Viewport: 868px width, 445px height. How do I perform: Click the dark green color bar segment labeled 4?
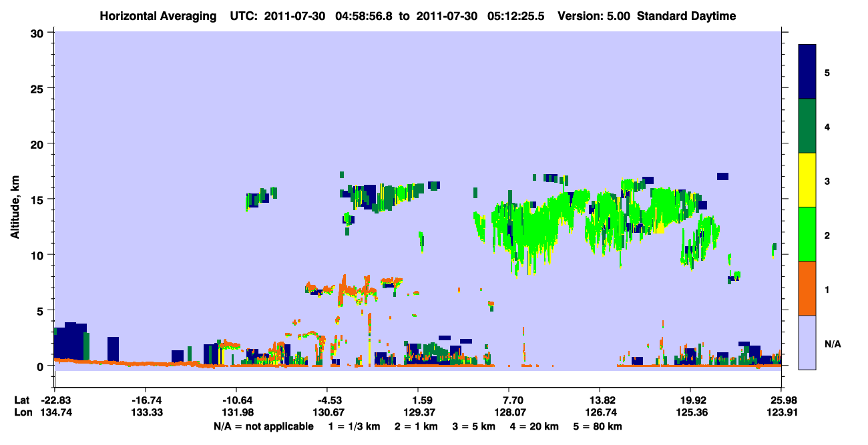click(807, 126)
